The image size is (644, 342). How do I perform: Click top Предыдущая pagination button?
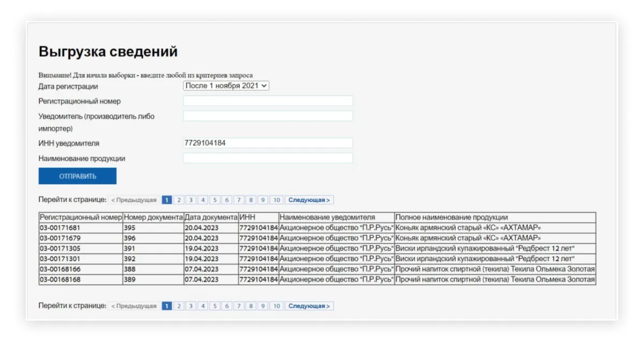(x=134, y=200)
